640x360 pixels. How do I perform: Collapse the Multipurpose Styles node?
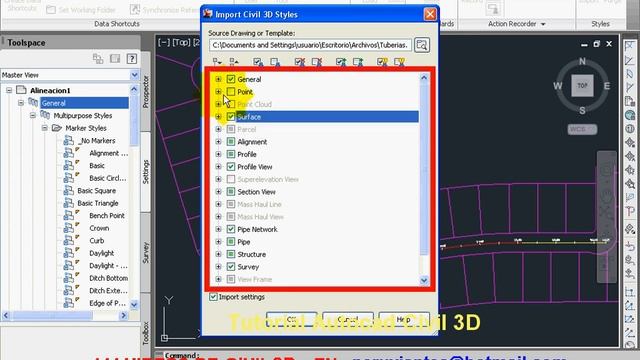coord(33,116)
